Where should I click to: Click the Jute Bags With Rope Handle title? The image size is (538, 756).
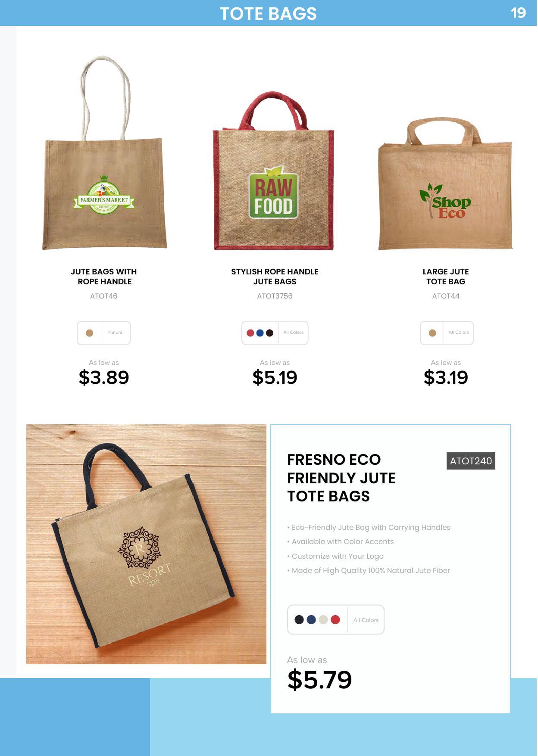[x=104, y=277]
